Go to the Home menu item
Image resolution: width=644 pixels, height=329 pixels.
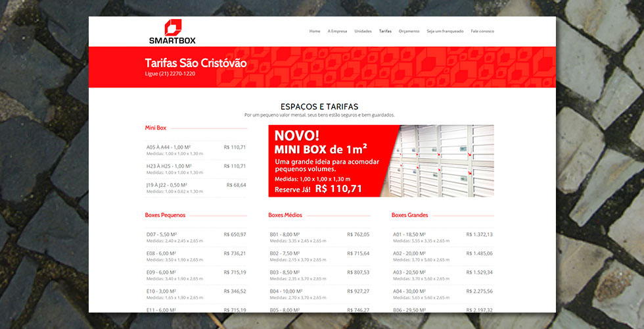click(315, 31)
